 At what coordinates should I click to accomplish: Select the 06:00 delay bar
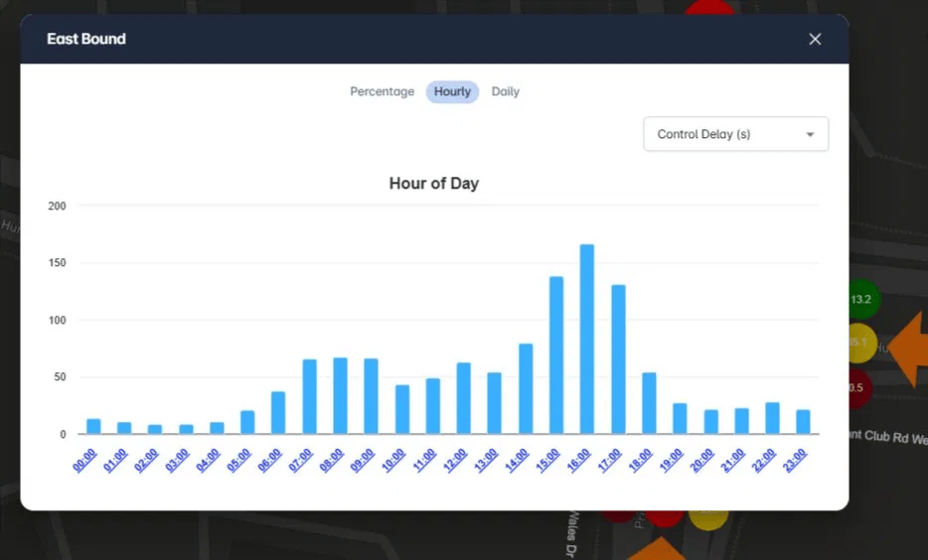(x=278, y=413)
